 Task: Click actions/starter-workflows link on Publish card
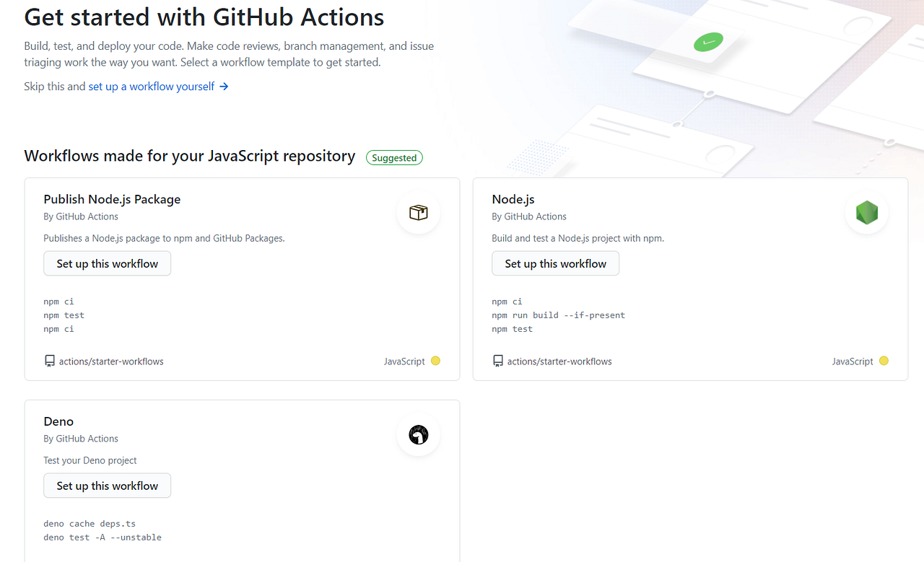[111, 361]
